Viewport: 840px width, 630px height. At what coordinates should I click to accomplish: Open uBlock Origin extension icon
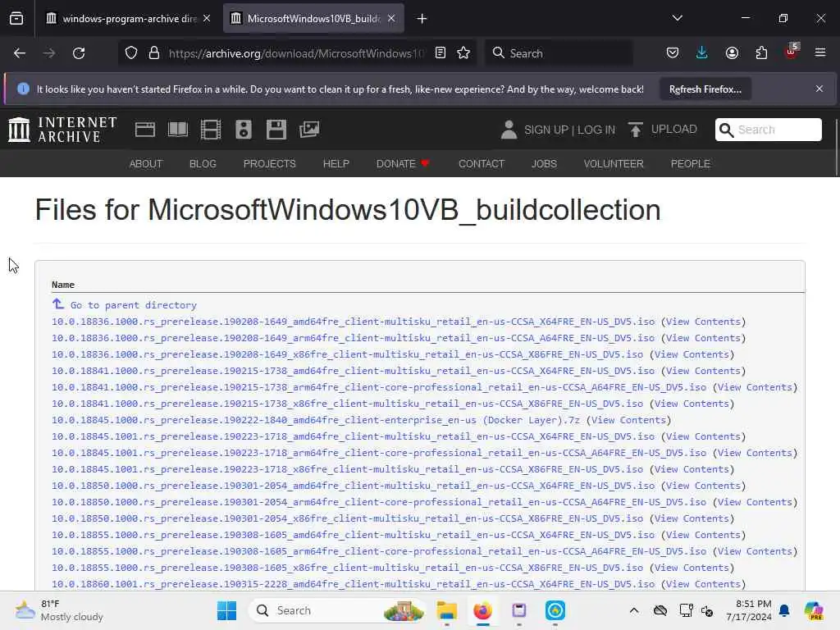(792, 52)
